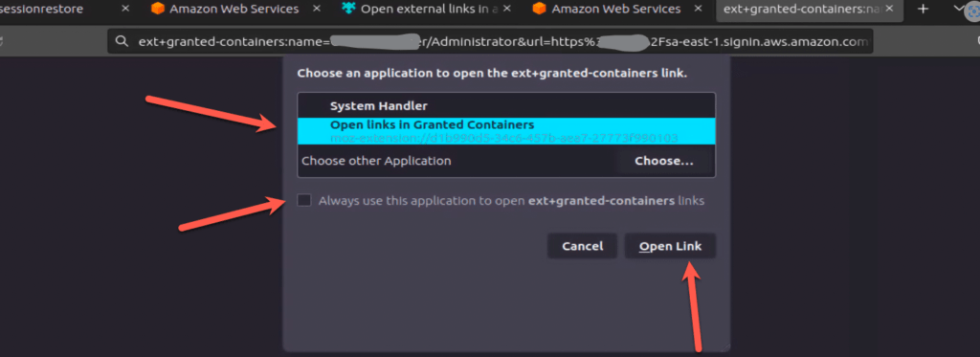Open a new browser tab

click(x=923, y=9)
